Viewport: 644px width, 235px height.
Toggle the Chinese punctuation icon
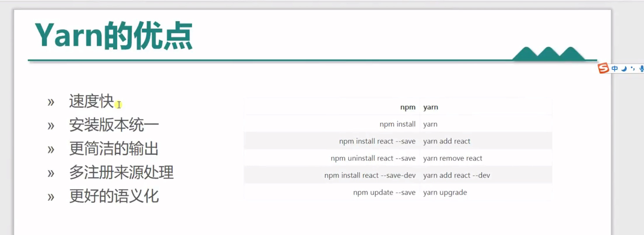point(633,68)
